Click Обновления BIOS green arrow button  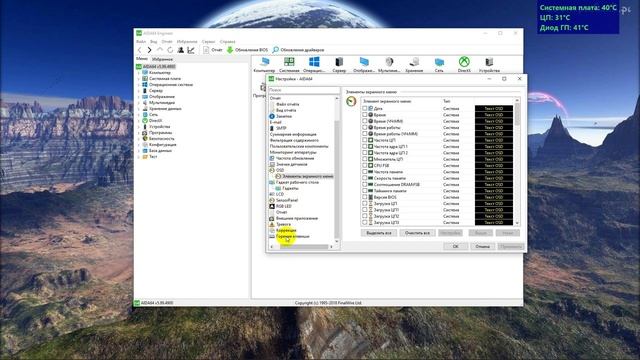[x=247, y=50]
